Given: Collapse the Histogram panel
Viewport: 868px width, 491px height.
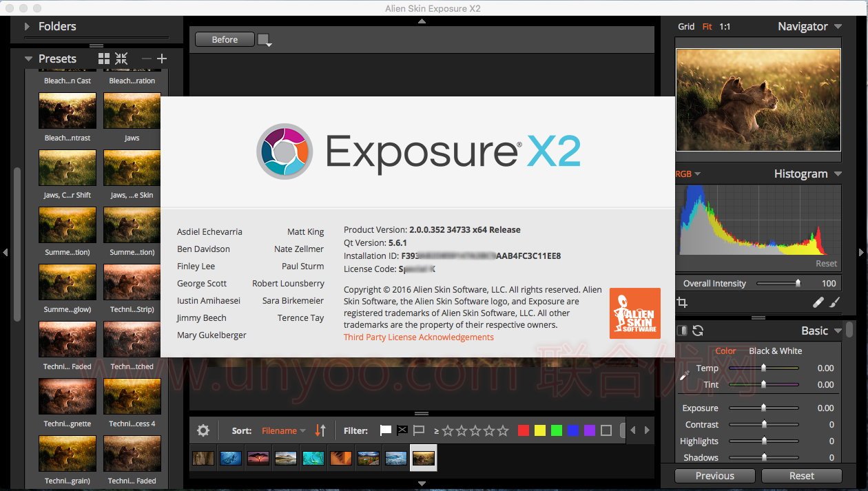Looking at the screenshot, I should point(838,174).
